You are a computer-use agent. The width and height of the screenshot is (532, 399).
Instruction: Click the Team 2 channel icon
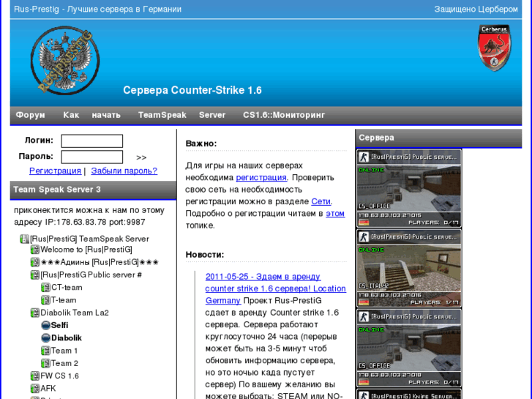click(x=45, y=363)
